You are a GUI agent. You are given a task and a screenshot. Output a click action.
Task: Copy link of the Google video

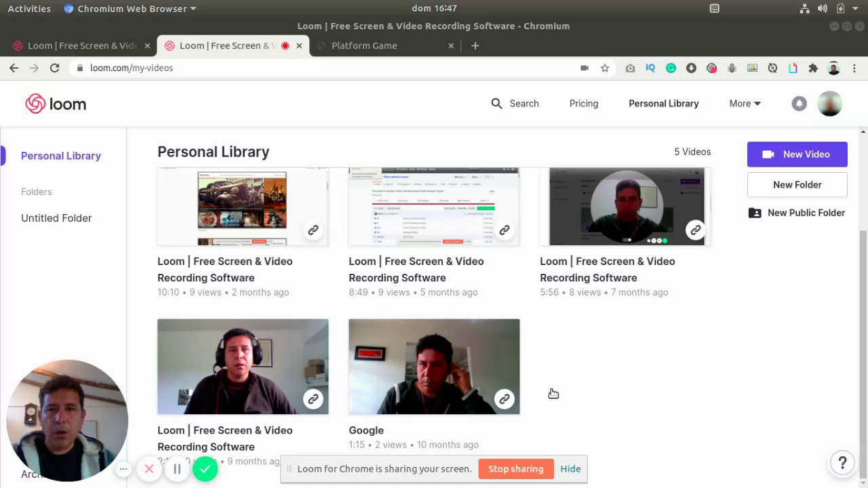point(505,399)
